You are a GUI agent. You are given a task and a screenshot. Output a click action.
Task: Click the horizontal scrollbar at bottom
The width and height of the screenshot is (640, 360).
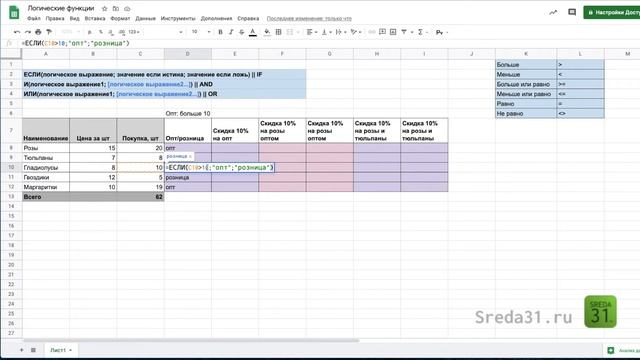click(191, 340)
